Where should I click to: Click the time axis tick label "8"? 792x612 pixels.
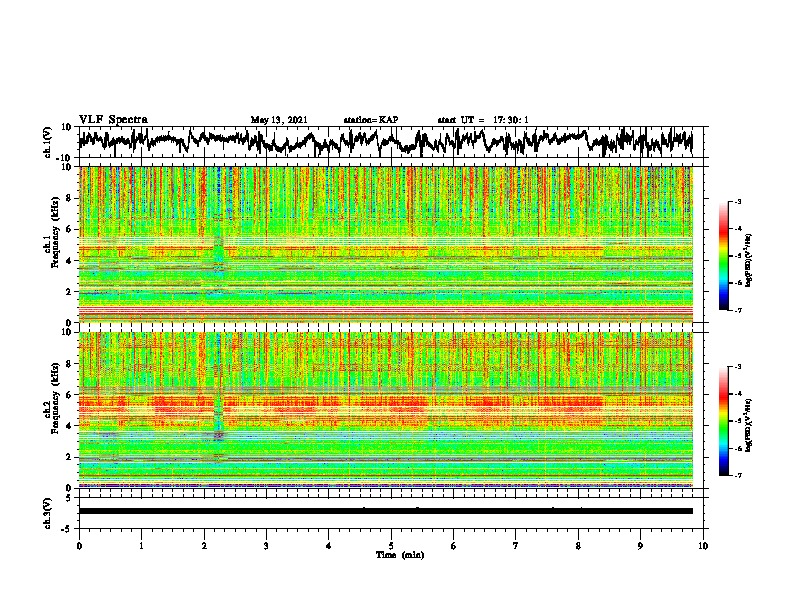point(578,546)
